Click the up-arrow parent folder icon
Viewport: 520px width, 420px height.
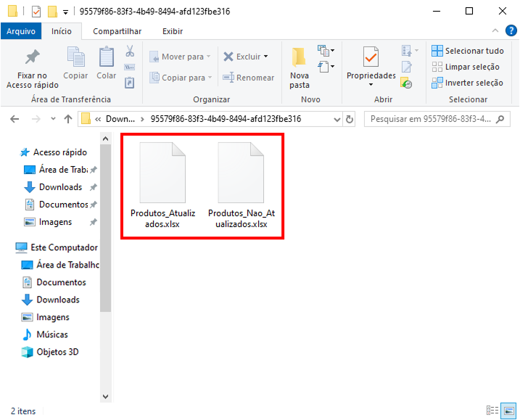pos(68,119)
